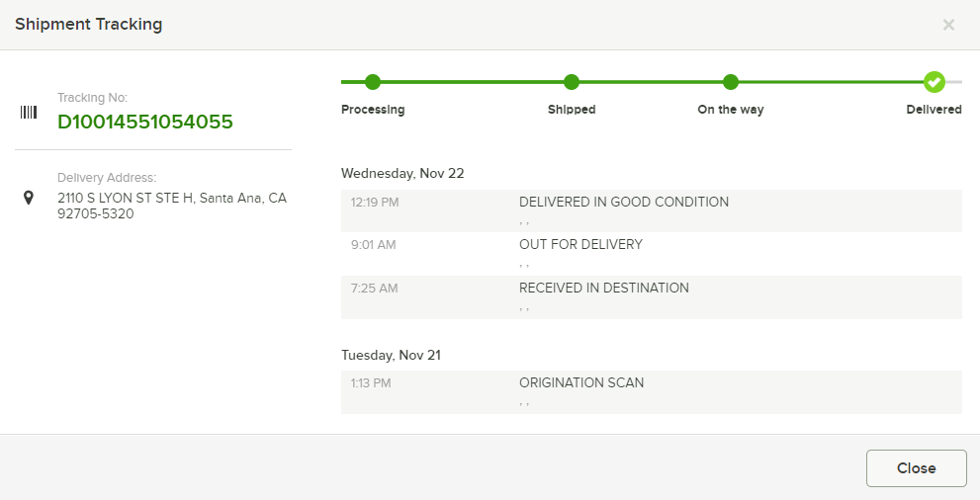
Task: Click the Shipped status label
Action: click(572, 110)
